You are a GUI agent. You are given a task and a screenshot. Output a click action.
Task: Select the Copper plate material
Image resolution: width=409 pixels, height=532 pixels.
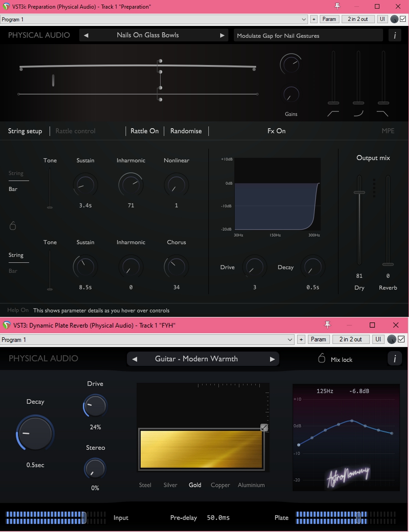tap(220, 485)
